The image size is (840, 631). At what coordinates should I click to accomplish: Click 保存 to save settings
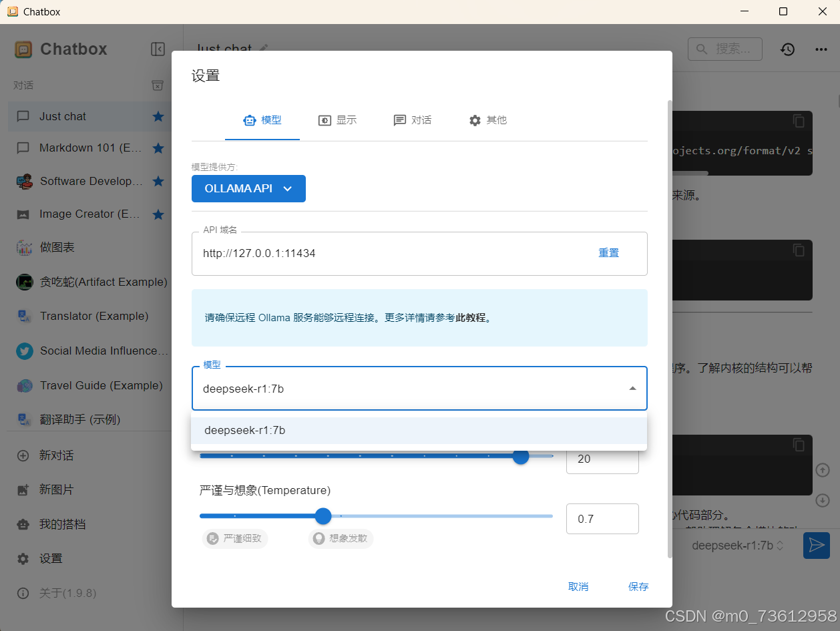[x=638, y=586]
